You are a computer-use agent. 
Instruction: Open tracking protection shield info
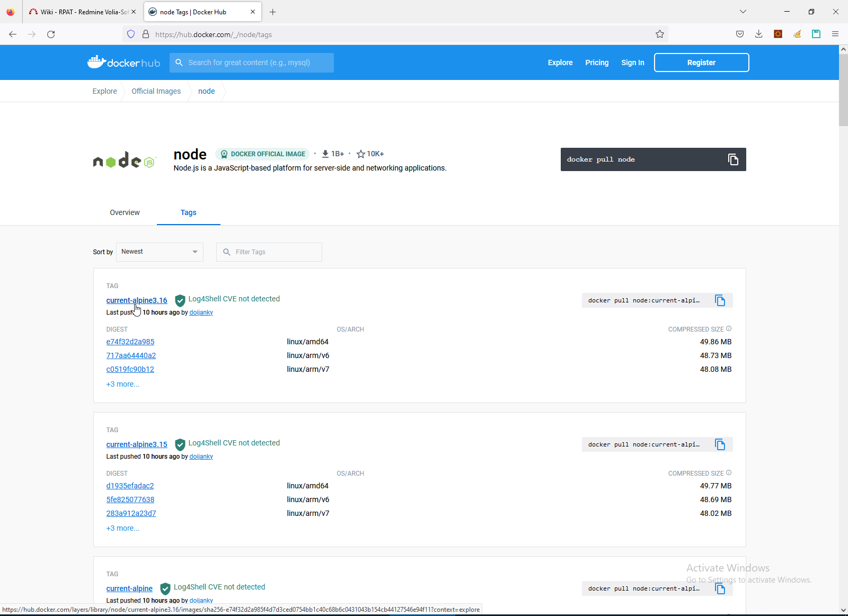(x=131, y=34)
